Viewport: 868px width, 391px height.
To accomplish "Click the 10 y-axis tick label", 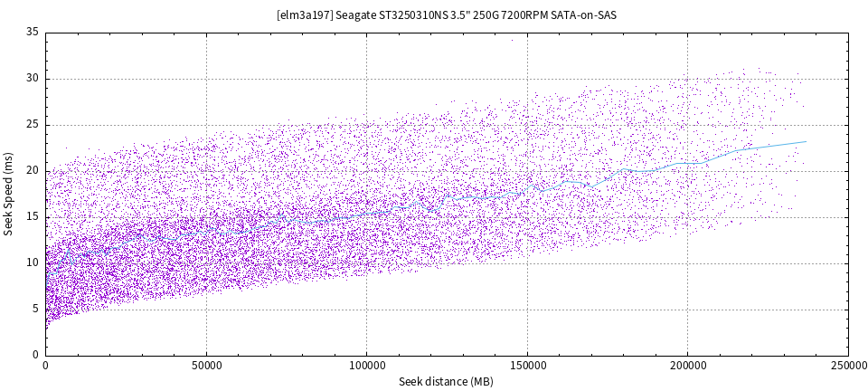I will (33, 263).
